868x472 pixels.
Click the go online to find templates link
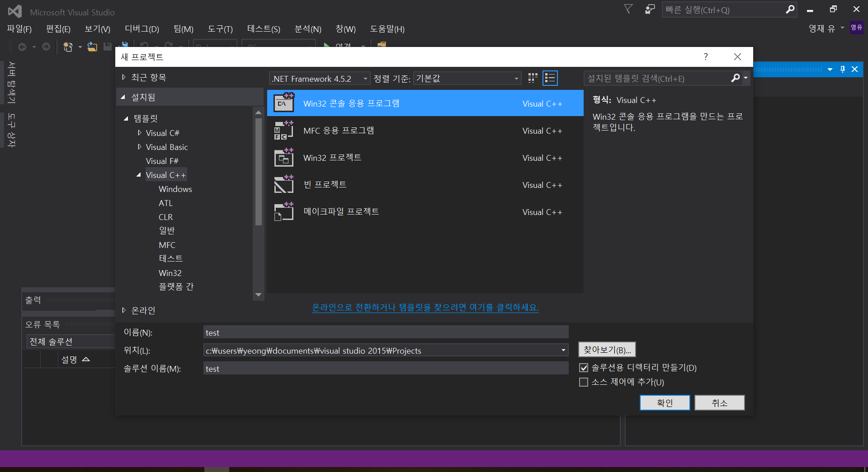[x=425, y=308]
